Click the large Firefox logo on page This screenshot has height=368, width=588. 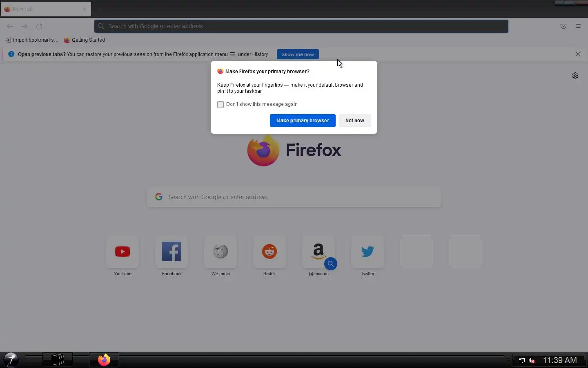tap(263, 150)
